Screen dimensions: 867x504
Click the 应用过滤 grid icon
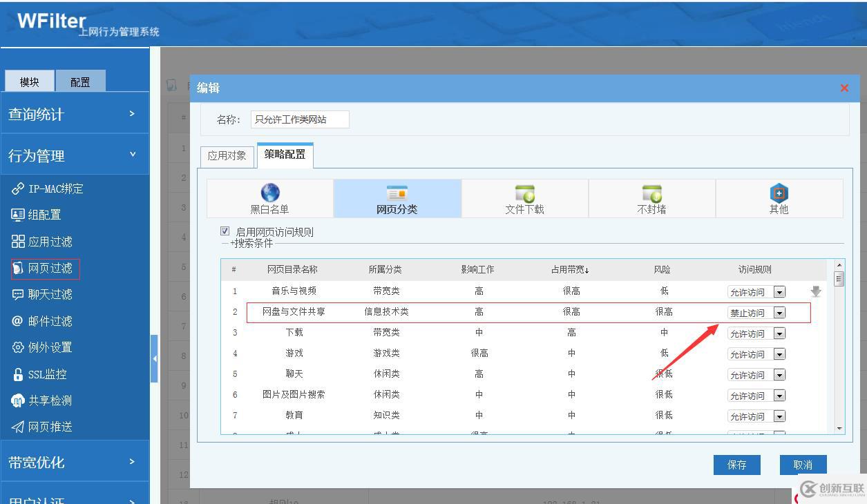18,242
